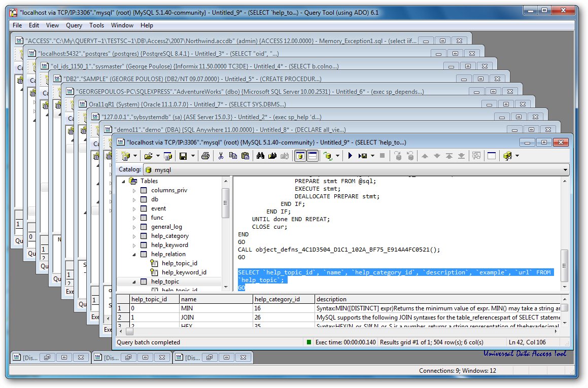This screenshot has height=388, width=588.
Task: Click the Print icon in the toolbar
Action: [x=206, y=156]
